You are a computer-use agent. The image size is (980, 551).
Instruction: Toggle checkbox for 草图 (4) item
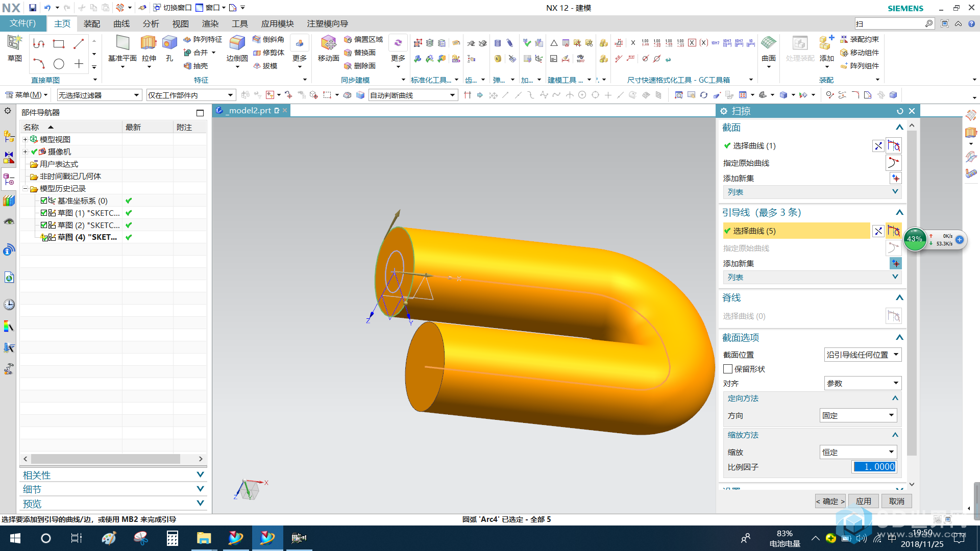tap(44, 237)
